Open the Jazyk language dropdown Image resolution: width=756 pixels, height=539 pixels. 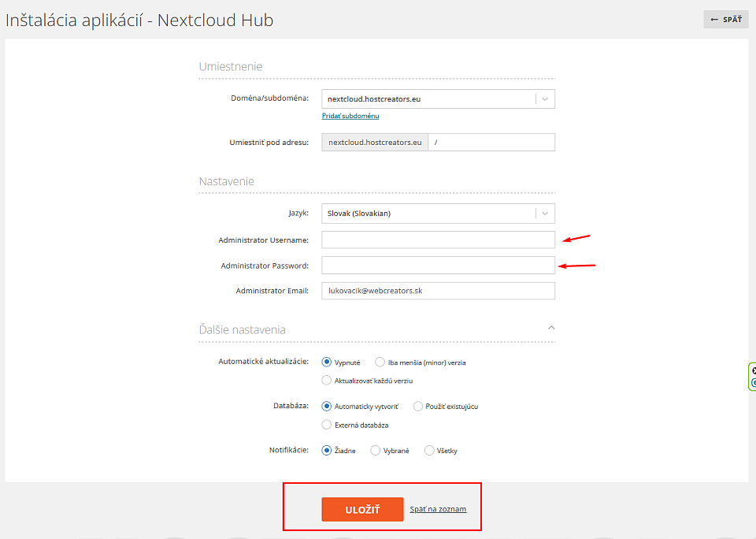(438, 214)
